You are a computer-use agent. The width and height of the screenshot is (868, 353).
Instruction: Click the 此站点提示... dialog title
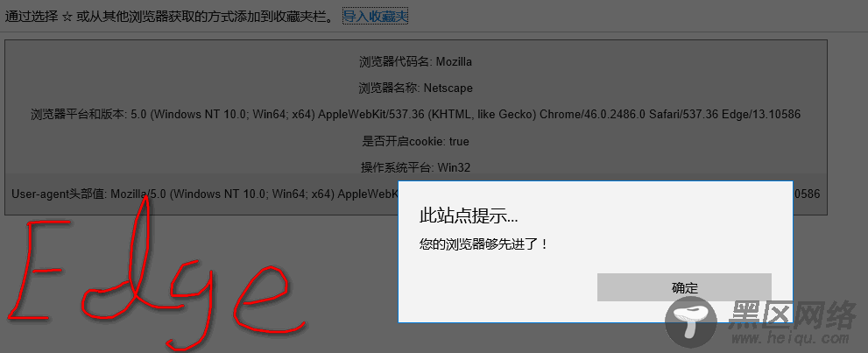click(469, 215)
